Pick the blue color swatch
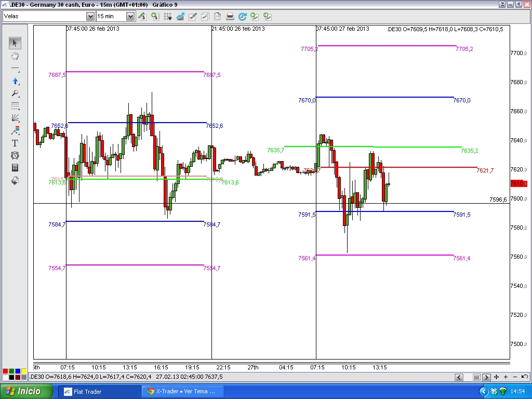The height and width of the screenshot is (399, 532). pyautogui.click(x=18, y=371)
